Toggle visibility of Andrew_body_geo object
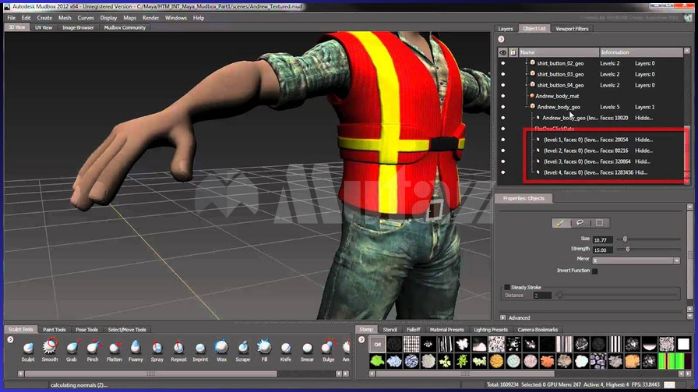 pos(503,107)
